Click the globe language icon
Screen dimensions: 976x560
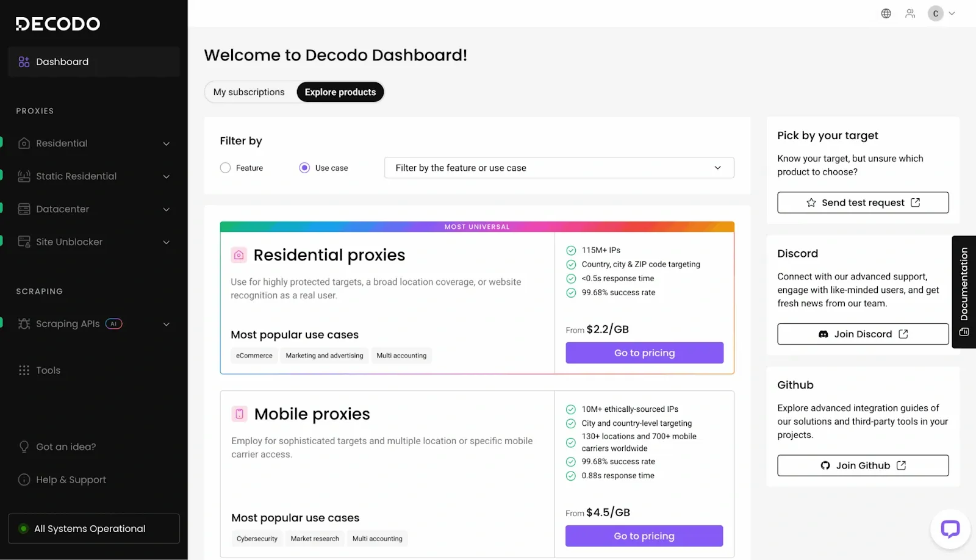(886, 13)
